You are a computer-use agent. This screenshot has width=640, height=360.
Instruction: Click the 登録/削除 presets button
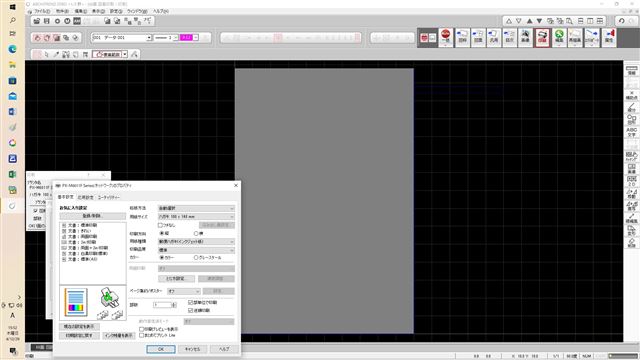click(93, 216)
